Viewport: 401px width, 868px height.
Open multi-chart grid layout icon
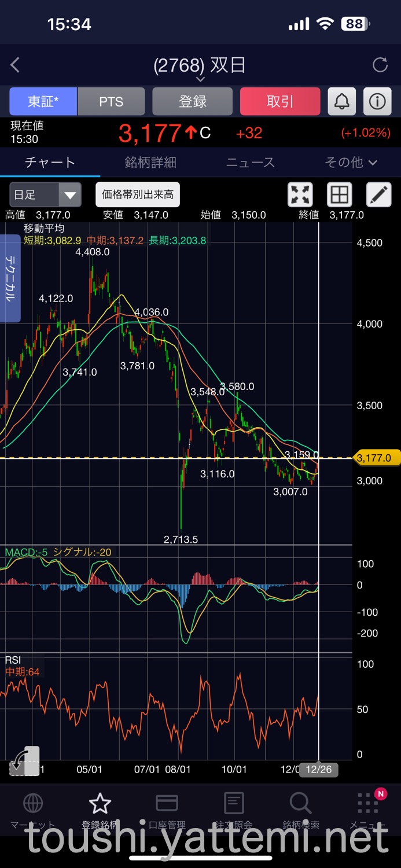(340, 194)
